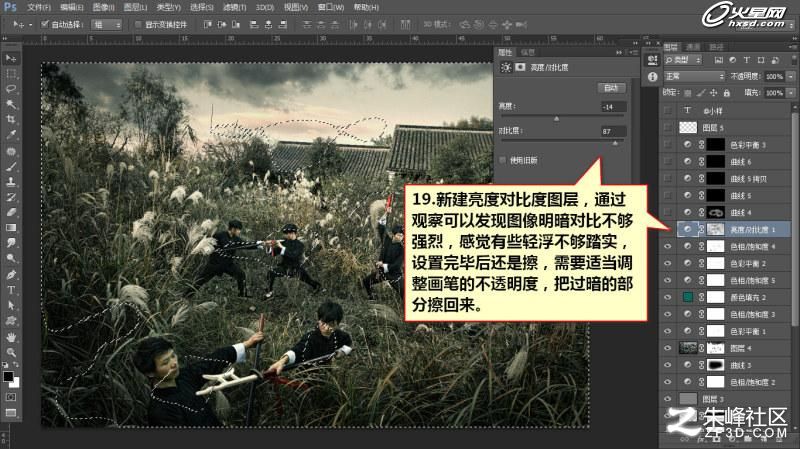Open the layer filter 类型 dropdown
Viewport: 800px width, 449px height.
pos(683,60)
